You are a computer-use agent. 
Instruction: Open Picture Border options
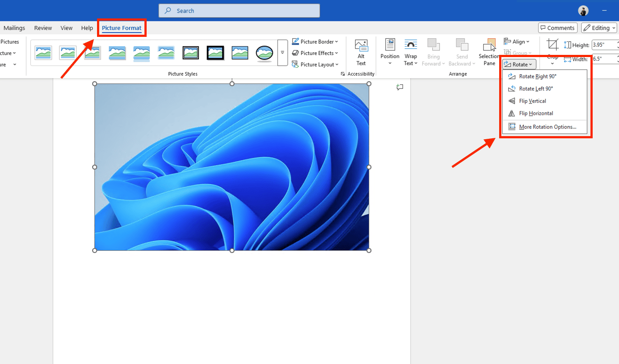point(315,41)
